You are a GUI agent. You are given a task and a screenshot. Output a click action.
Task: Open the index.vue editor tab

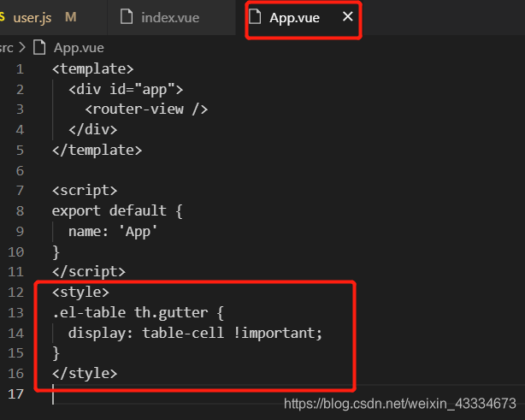171,17
